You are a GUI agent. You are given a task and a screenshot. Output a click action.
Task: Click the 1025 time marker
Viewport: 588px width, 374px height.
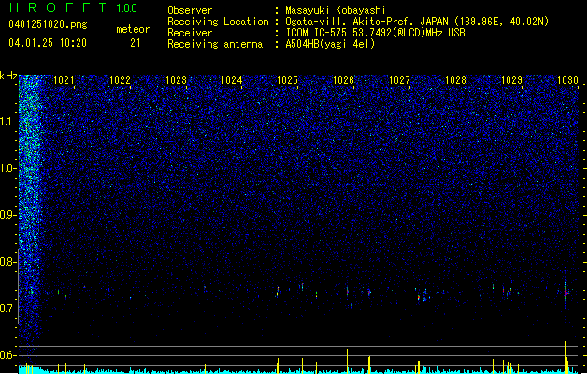(287, 80)
